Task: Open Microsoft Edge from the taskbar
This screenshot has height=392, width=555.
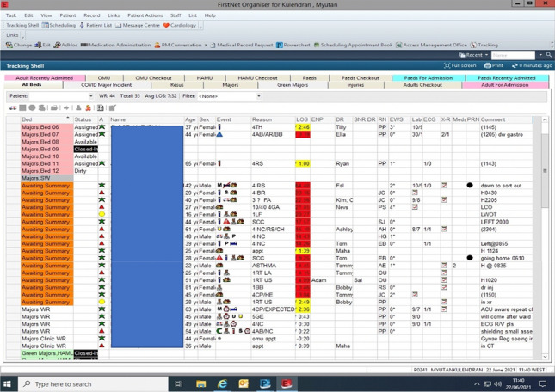Action: 222,384
